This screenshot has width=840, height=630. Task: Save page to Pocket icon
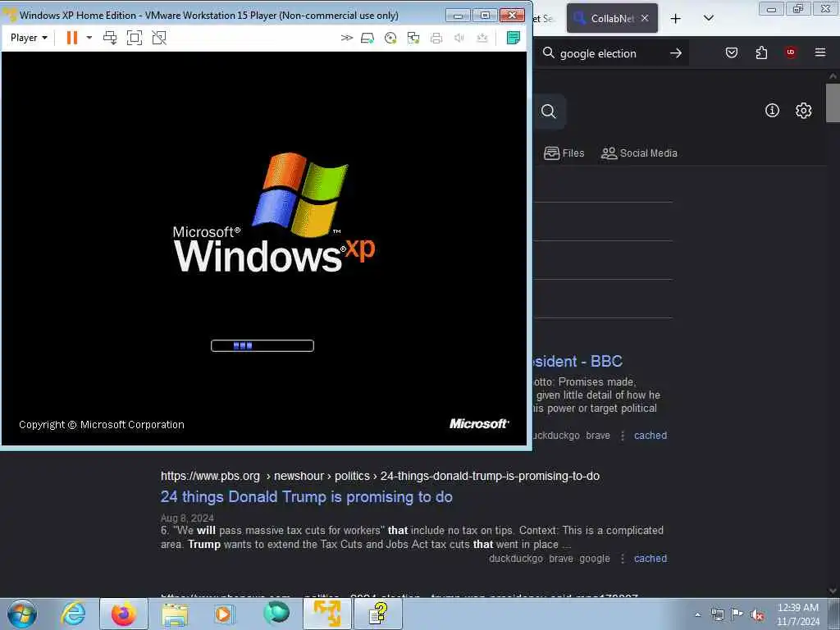pyautogui.click(x=732, y=52)
